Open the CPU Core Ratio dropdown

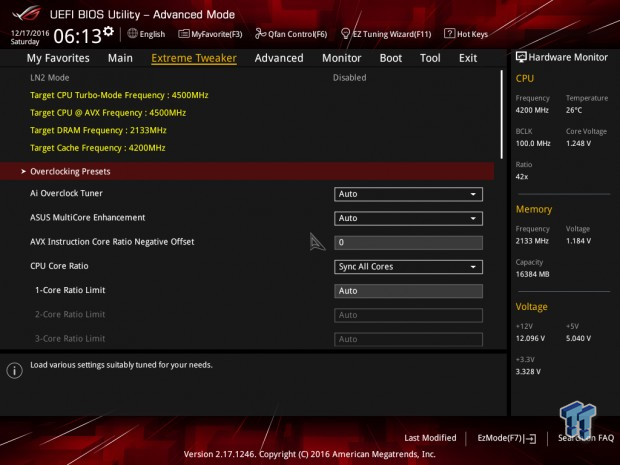point(408,267)
